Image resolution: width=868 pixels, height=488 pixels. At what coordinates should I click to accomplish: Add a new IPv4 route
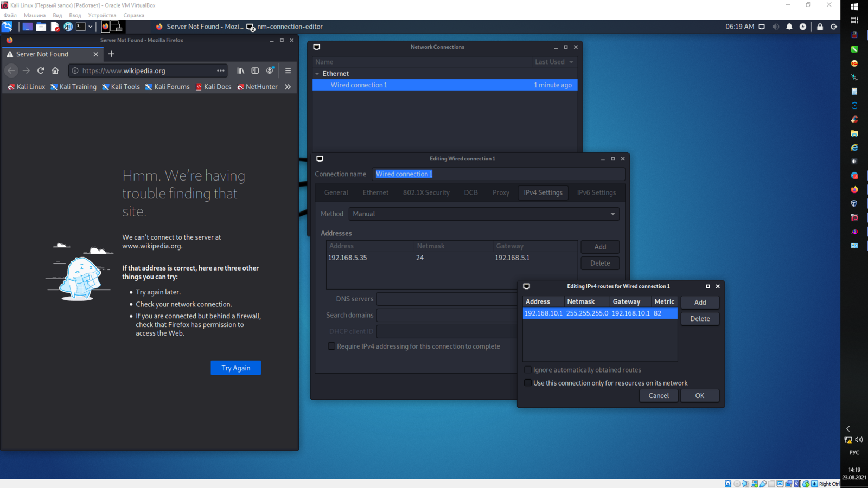click(x=700, y=303)
